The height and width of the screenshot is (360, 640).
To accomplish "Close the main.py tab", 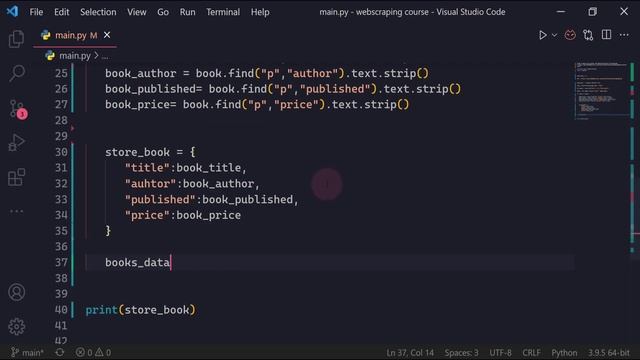I will [107, 35].
